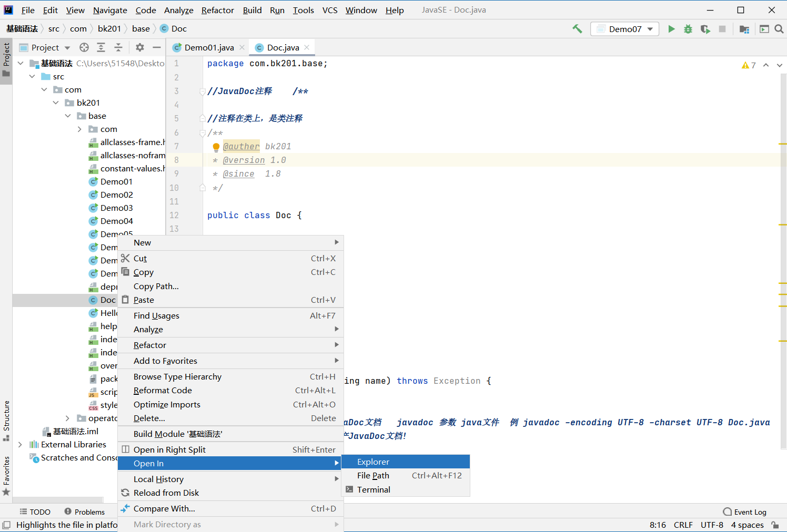
Task: Choose Explorer in the Open In submenu
Action: click(406, 462)
